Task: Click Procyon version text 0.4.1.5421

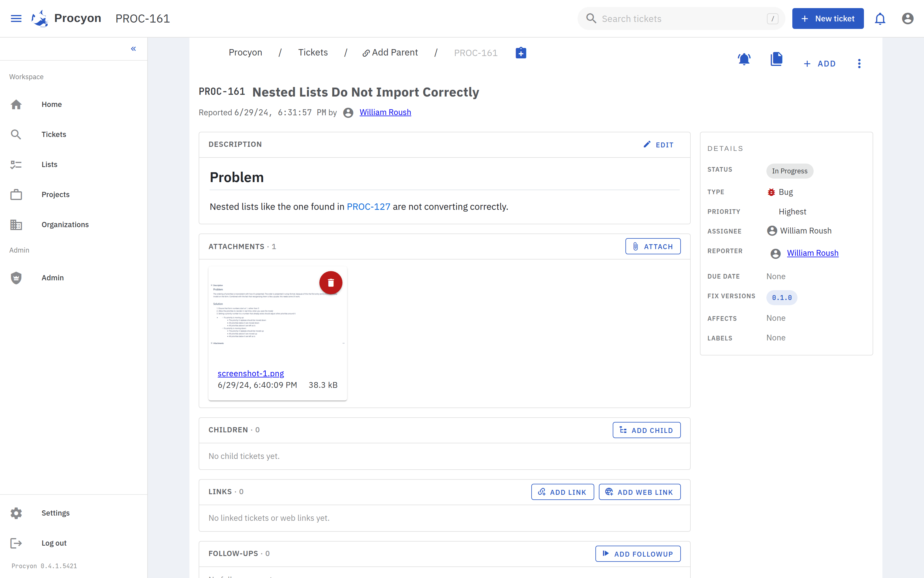Action: click(44, 566)
